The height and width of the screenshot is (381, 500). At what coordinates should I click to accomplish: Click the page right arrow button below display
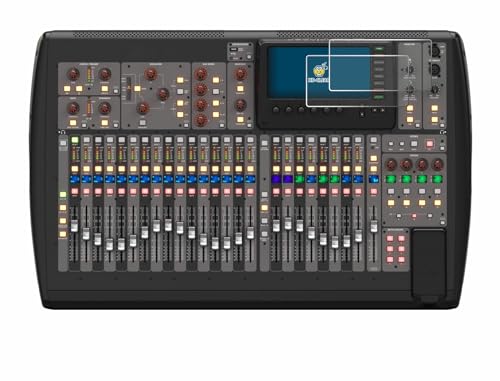click(382, 110)
